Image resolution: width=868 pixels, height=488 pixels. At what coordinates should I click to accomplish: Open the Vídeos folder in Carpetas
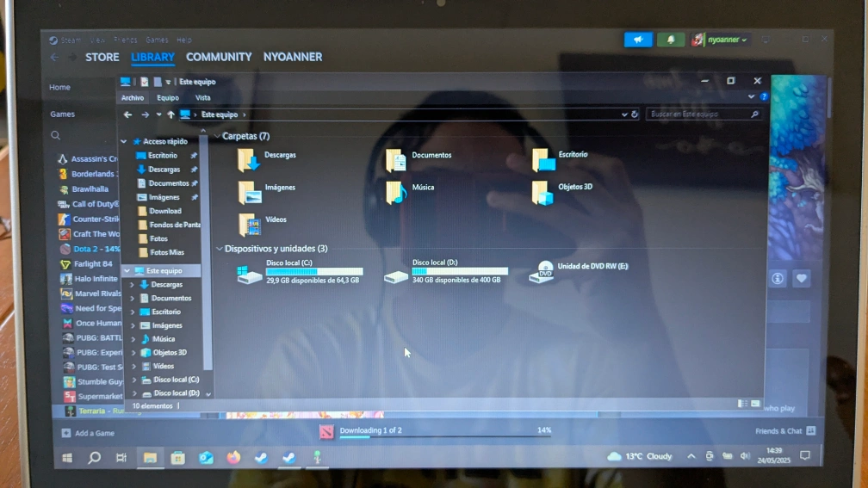[263, 224]
